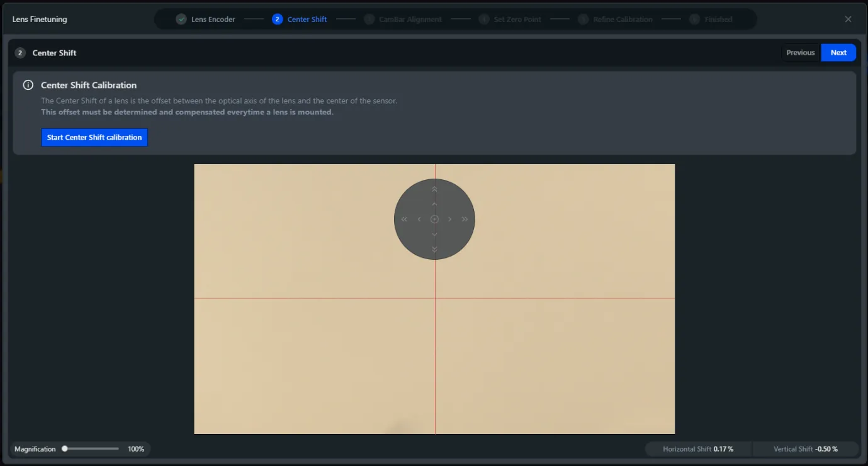Nudge center down with single down chevron
868x466 pixels.
pyautogui.click(x=434, y=234)
